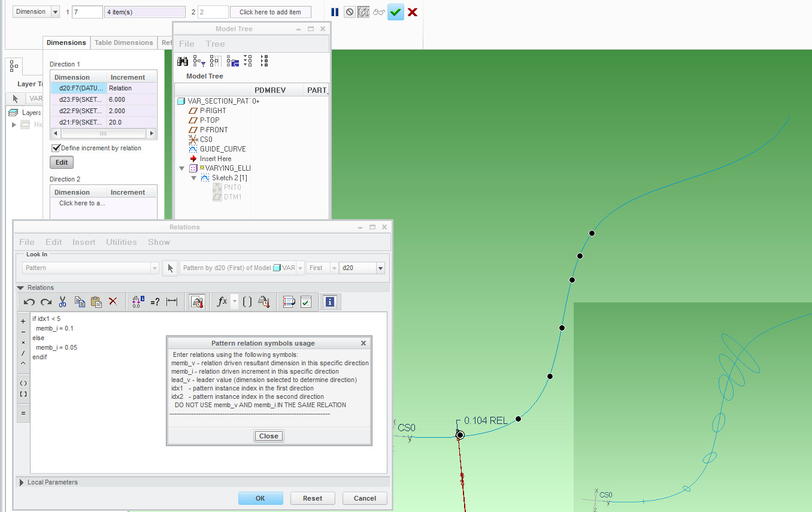
Task: Collapse the Relations section expander
Action: coord(21,288)
